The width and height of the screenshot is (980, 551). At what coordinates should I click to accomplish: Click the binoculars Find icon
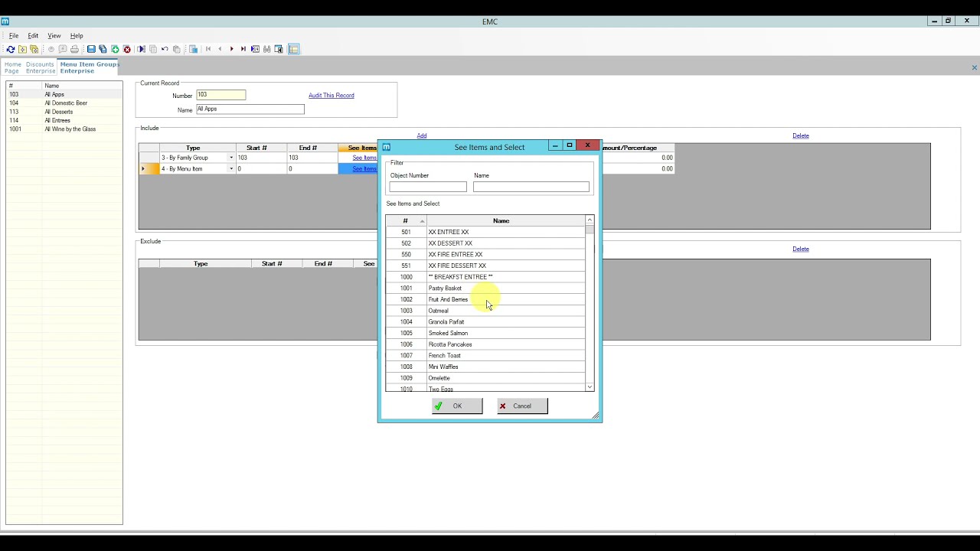pyautogui.click(x=267, y=49)
